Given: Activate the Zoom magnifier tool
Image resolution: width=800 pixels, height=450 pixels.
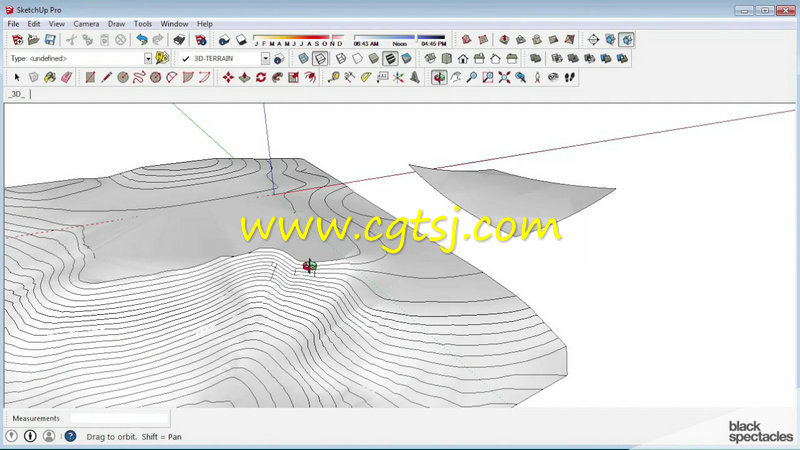Looking at the screenshot, I should (472, 77).
